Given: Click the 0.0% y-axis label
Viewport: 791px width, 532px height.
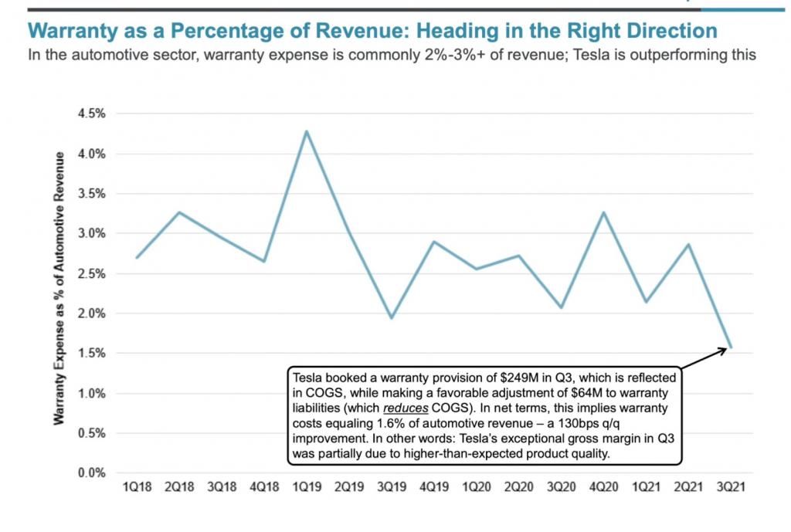Looking at the screenshot, I should [92, 473].
